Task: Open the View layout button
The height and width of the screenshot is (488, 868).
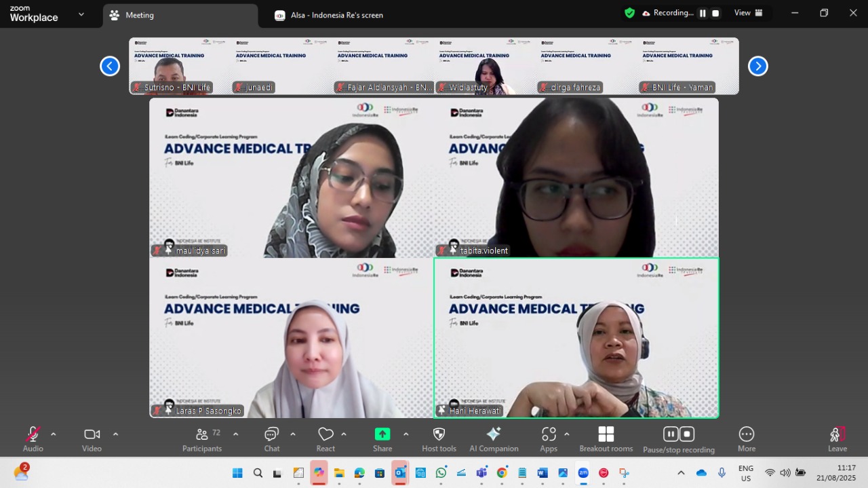Action: [x=749, y=13]
